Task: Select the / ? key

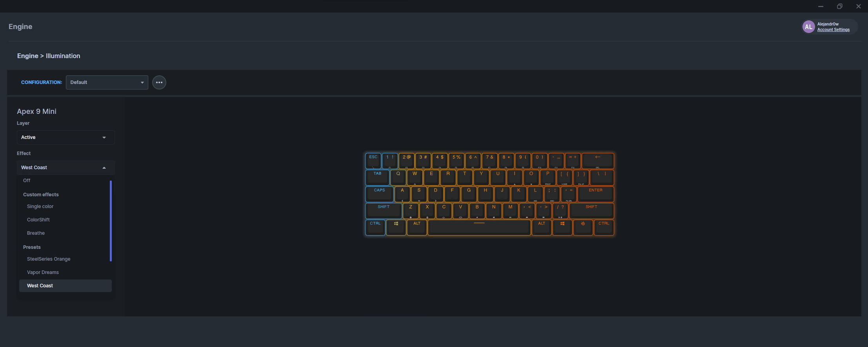Action: point(560,211)
